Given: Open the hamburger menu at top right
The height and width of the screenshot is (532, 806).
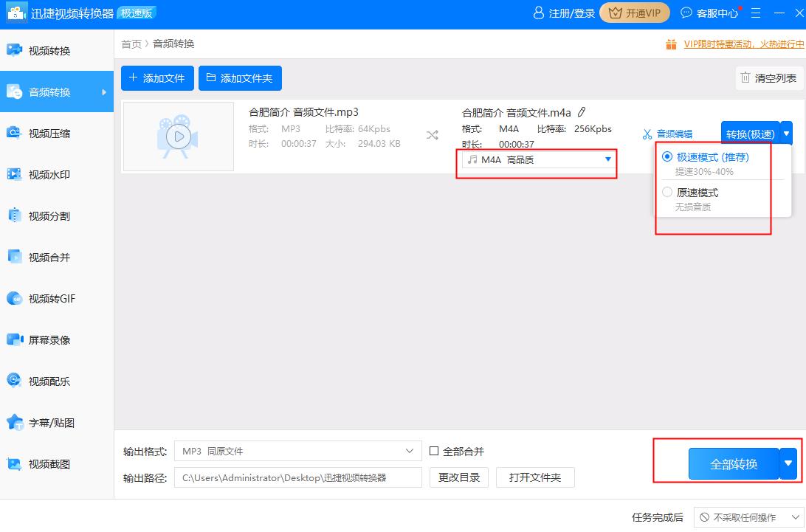Looking at the screenshot, I should coord(754,13).
